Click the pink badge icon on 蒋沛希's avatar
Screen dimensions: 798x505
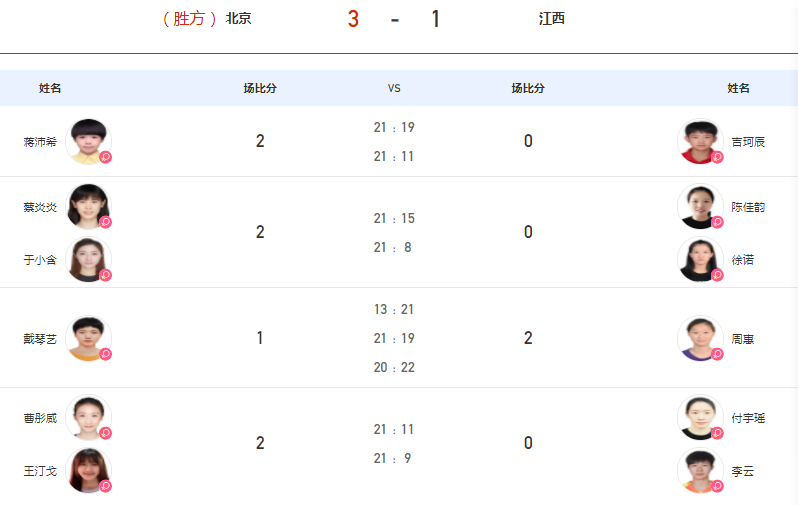tap(106, 157)
